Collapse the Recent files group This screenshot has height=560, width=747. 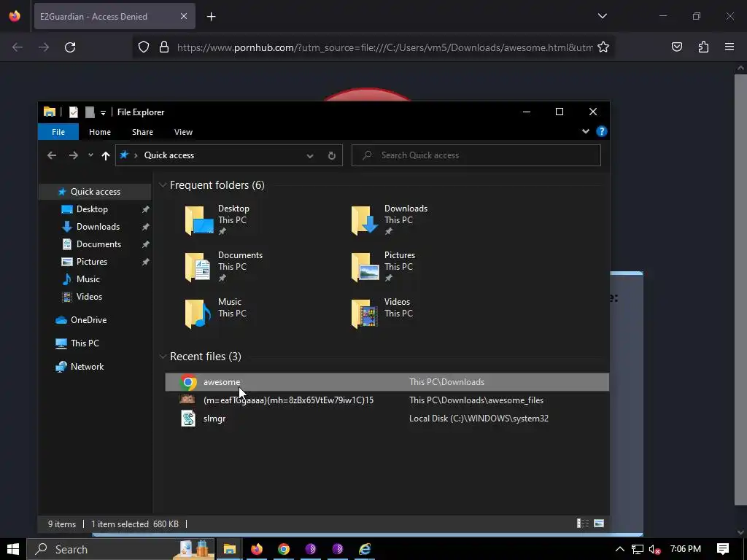163,356
